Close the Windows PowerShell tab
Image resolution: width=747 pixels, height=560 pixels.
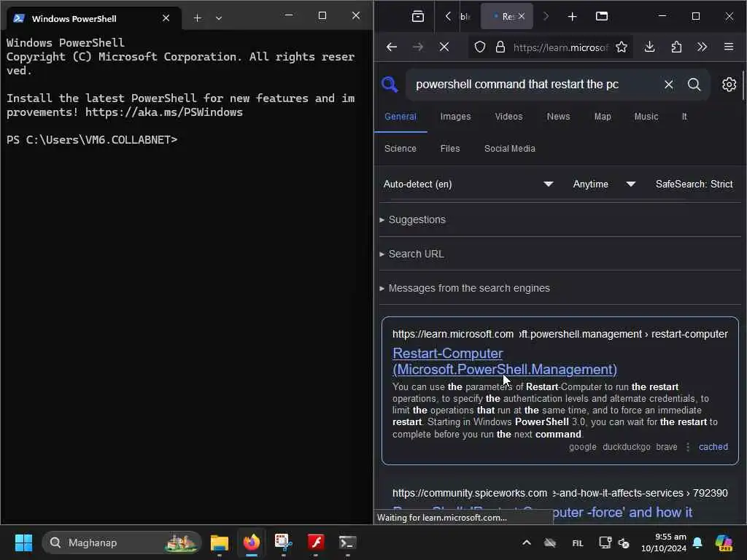(x=166, y=18)
